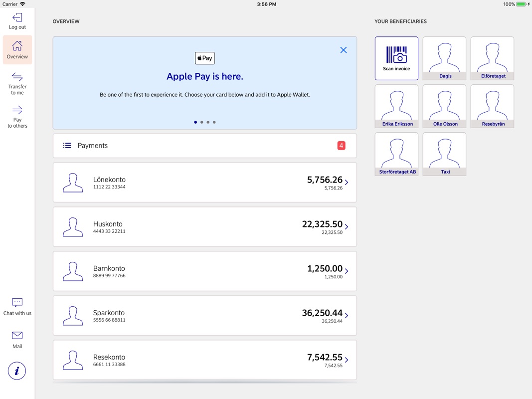Select beneficiary Storföretaget AB
Viewport: 532px width, 399px height.
tap(396, 154)
